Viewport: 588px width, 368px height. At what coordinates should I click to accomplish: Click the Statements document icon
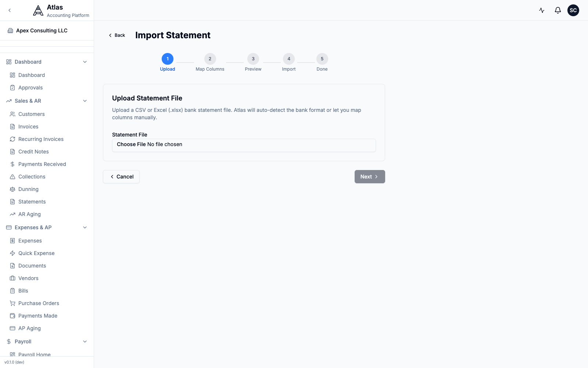[12, 202]
